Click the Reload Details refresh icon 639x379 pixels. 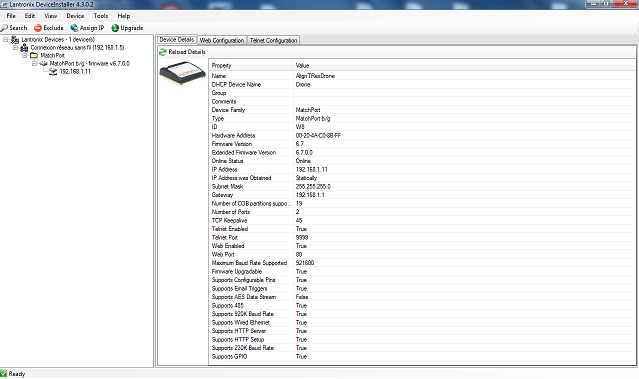pos(163,52)
